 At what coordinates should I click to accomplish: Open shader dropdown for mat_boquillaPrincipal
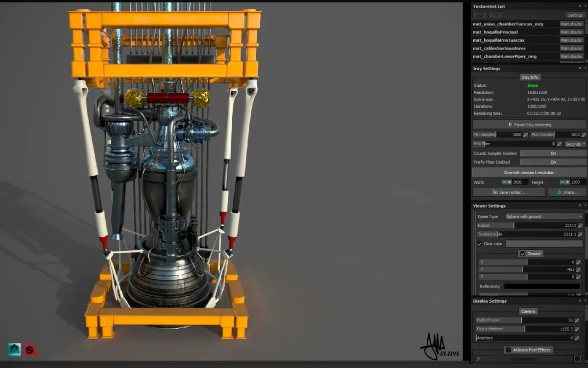[x=571, y=32]
